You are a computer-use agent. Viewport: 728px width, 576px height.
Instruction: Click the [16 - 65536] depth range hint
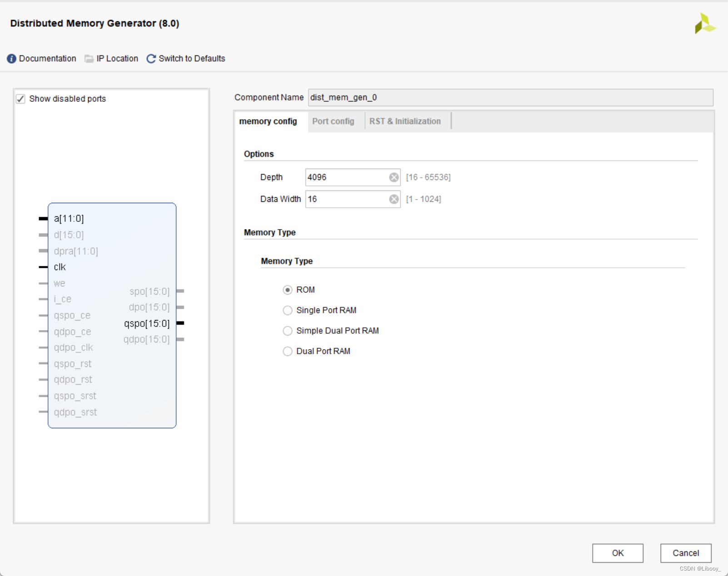428,177
